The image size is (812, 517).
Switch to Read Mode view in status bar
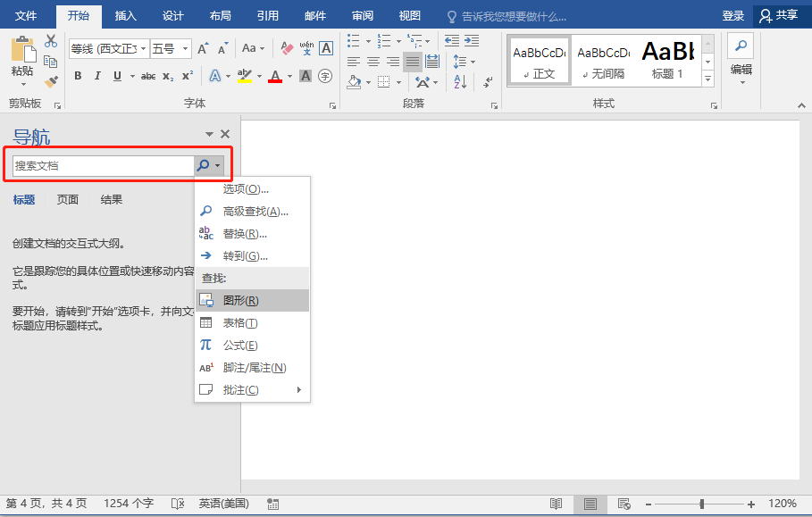557,504
